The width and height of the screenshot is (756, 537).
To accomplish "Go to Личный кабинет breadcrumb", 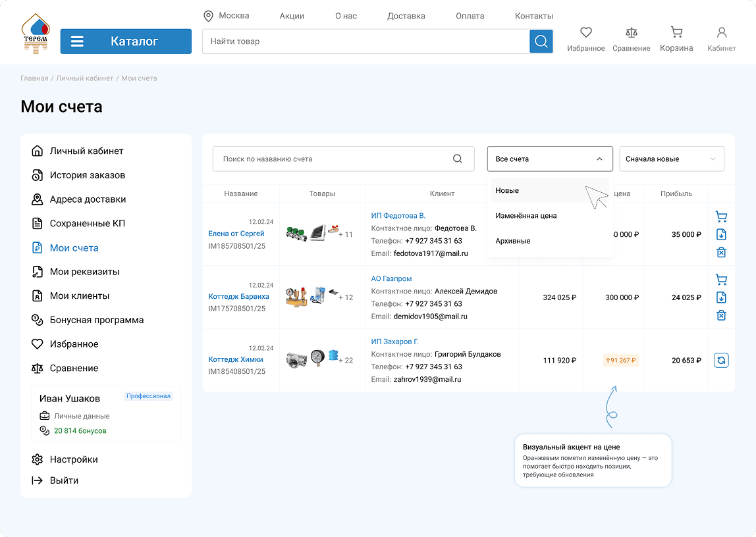I will pos(85,78).
